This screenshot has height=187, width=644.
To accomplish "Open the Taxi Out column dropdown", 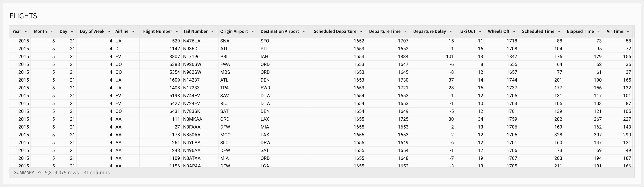I will [480, 31].
